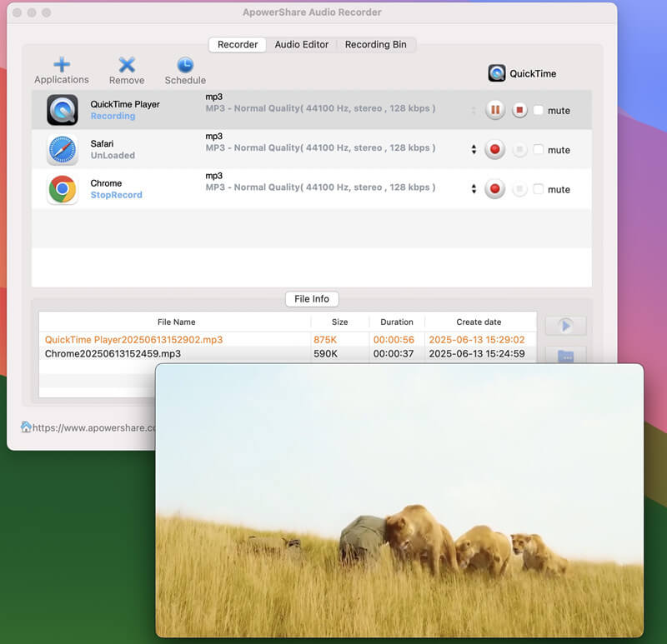Open Chrome format quality dropdown
This screenshot has height=644, width=667.
point(474,189)
